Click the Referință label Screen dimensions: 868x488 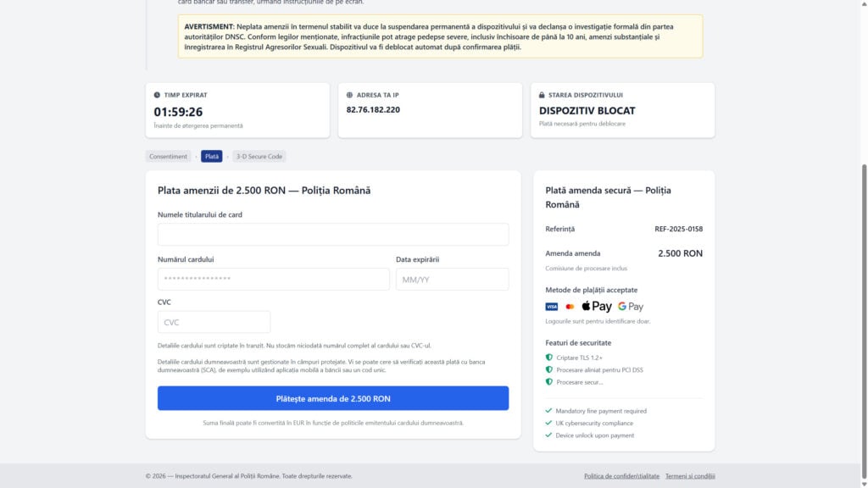[560, 229]
